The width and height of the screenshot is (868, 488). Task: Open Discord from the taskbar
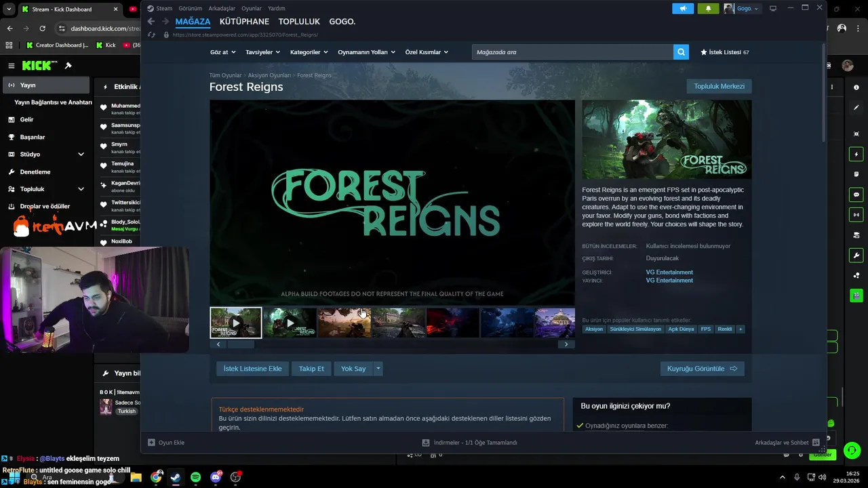click(x=216, y=477)
